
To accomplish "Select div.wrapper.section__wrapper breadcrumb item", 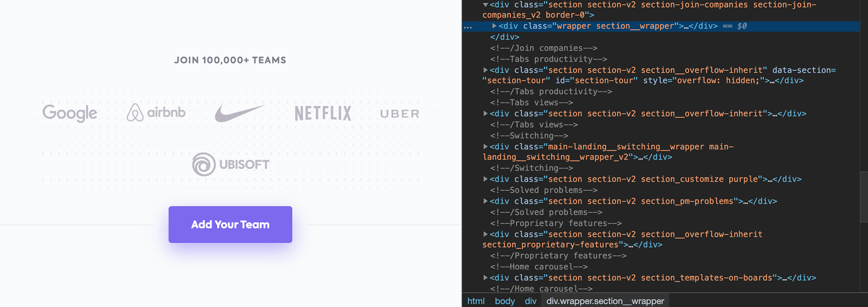I will click(605, 301).
